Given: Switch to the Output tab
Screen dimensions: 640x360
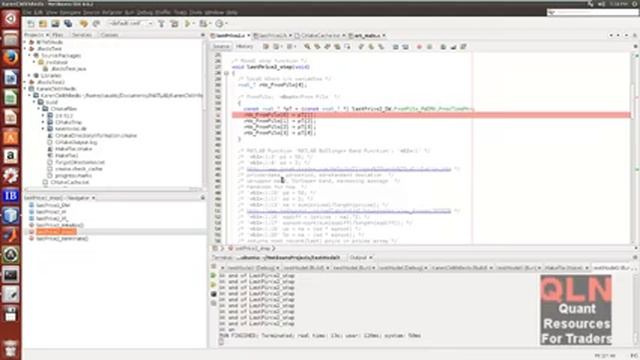Looking at the screenshot, I should tap(358, 258).
